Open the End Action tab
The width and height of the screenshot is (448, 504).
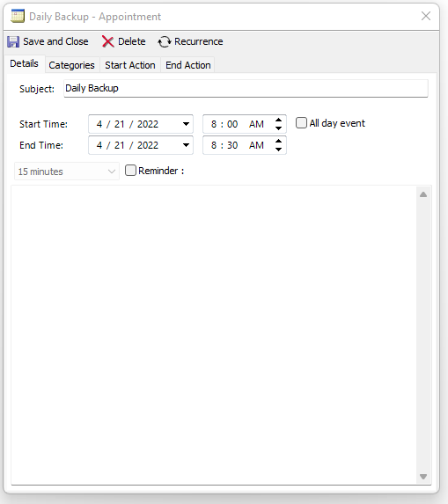point(188,65)
